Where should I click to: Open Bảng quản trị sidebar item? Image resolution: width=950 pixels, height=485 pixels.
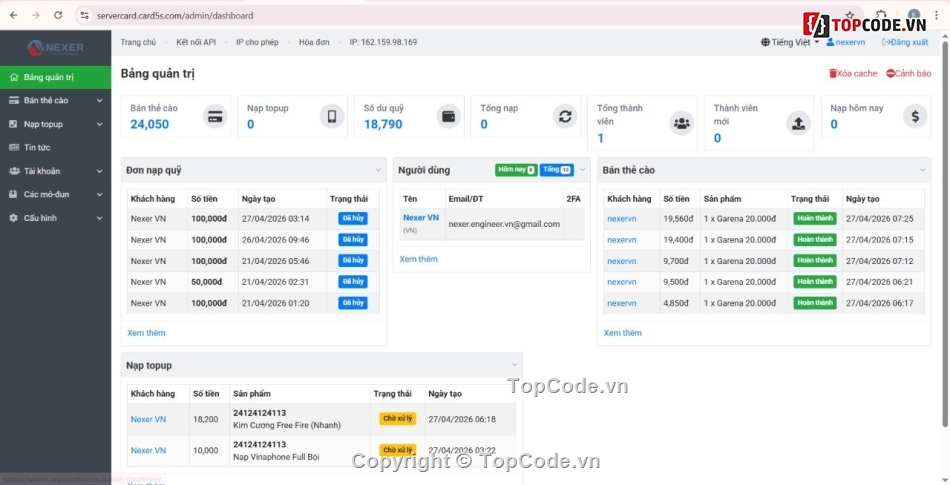pyautogui.click(x=55, y=77)
